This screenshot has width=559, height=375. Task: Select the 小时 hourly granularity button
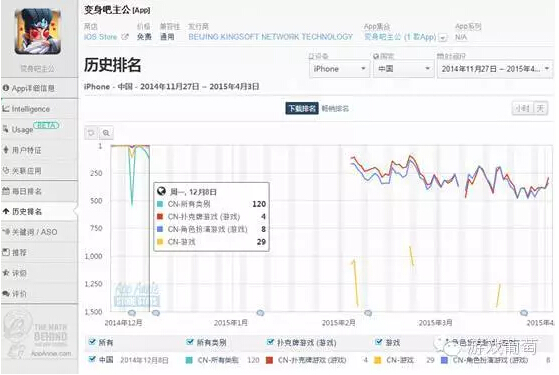tap(522, 108)
